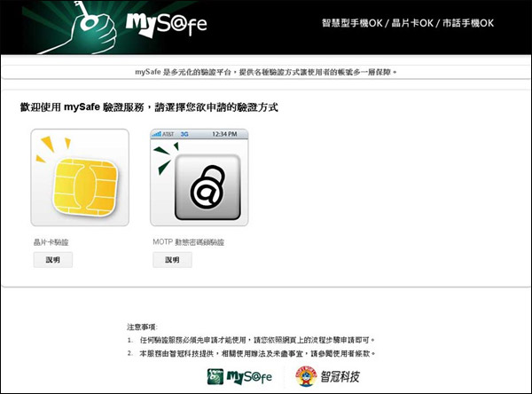Image resolution: width=532 pixels, height=394 pixels.
Task: Click the MOTP 動態密碼鎖驗證 label
Action: point(188,242)
